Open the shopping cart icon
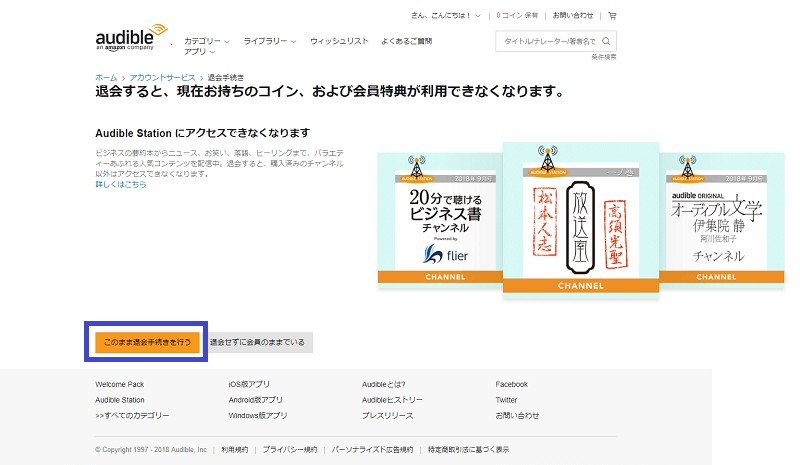This screenshot has width=800, height=465. 612,16
